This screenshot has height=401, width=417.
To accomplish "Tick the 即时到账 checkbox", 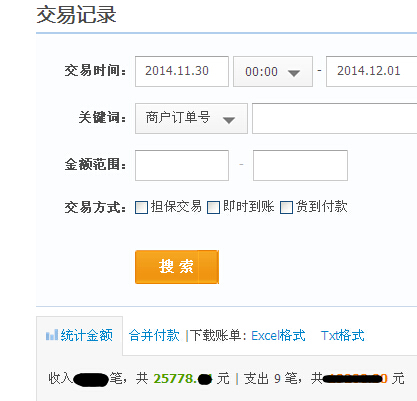I will click(213, 207).
